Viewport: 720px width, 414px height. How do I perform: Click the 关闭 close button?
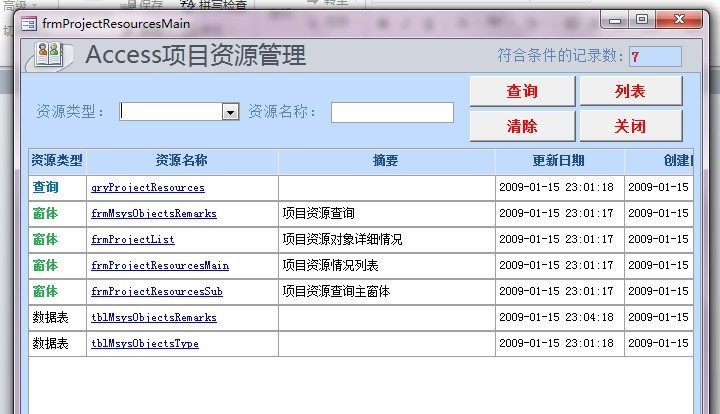click(x=630, y=126)
